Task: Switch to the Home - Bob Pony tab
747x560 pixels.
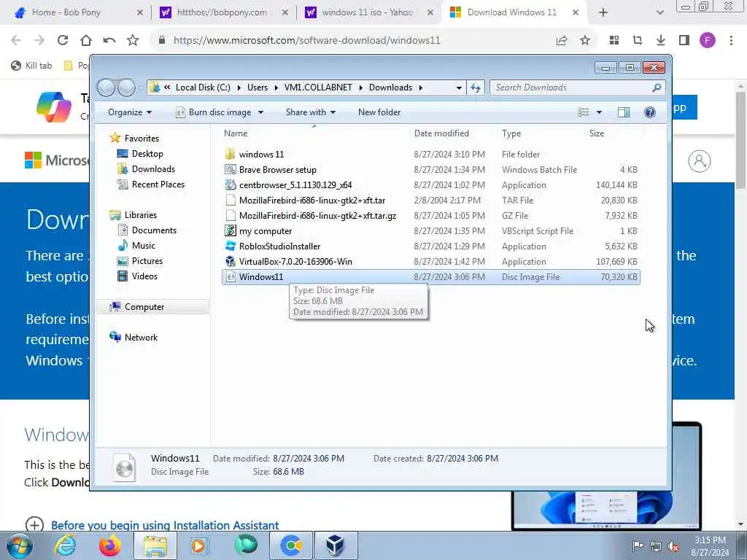Action: [x=79, y=13]
